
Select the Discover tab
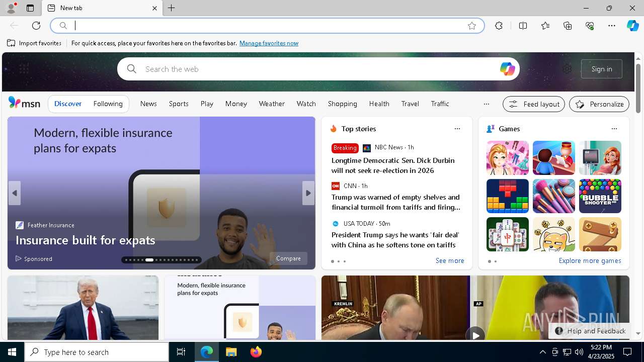click(68, 104)
